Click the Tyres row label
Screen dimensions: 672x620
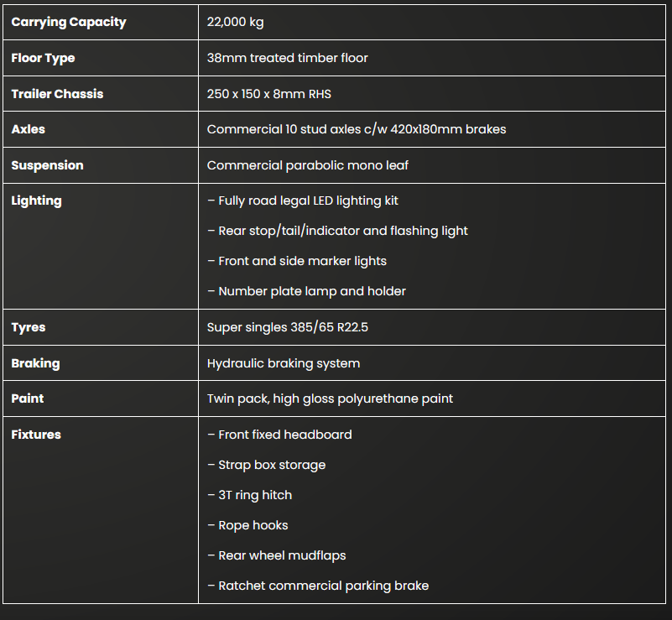pyautogui.click(x=29, y=327)
